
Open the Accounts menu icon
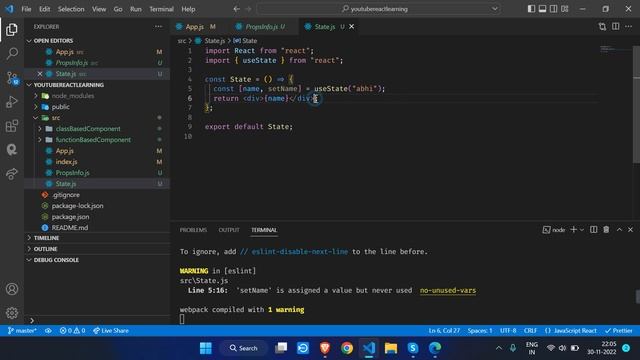[x=12, y=289]
